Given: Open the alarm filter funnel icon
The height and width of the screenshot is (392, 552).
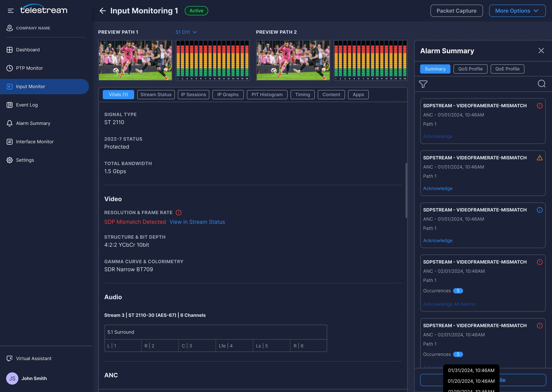Looking at the screenshot, I should [x=423, y=84].
